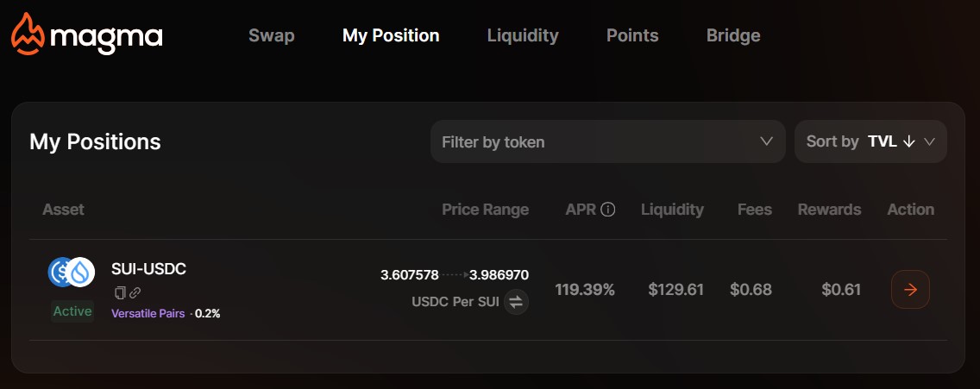Expand the Filter by token dropdown
The height and width of the screenshot is (389, 980).
coord(607,141)
